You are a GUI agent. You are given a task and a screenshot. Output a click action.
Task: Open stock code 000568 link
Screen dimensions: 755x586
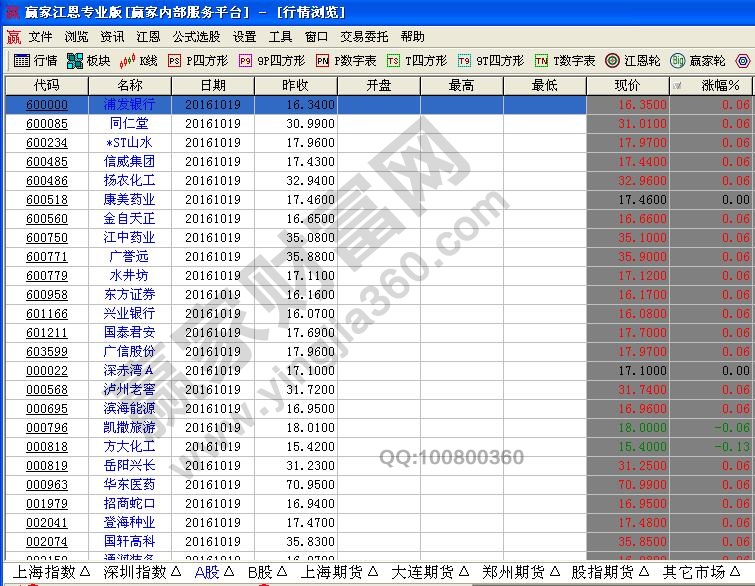(47, 390)
